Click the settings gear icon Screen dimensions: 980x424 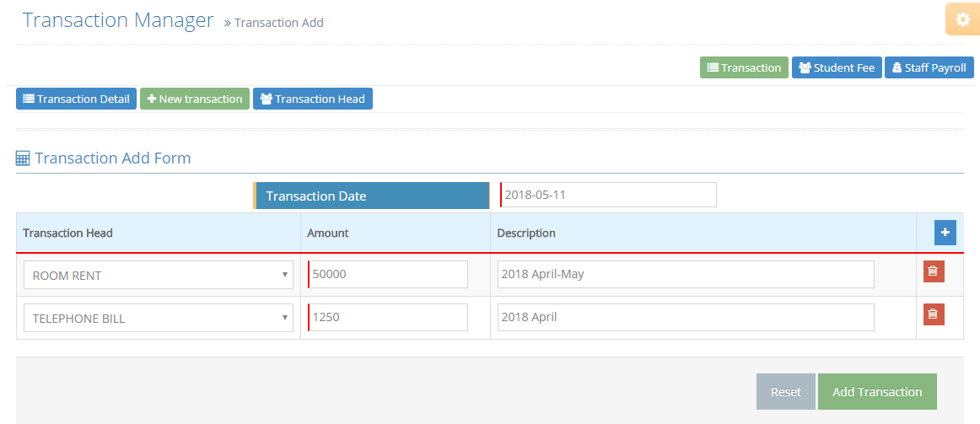coord(962,19)
